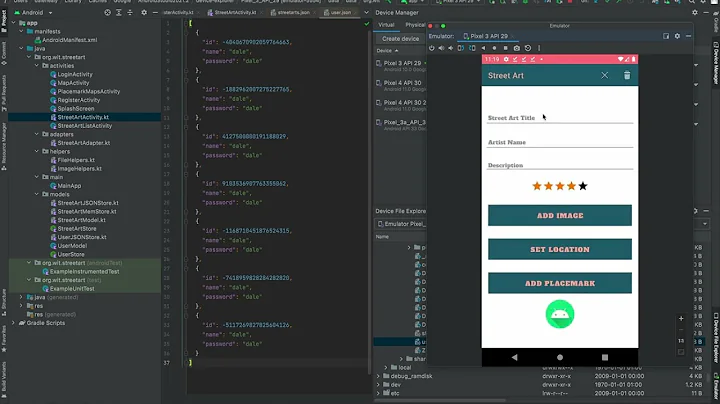Click the emulator power button icon
Viewport: 720px width, 404px height.
pos(432,48)
